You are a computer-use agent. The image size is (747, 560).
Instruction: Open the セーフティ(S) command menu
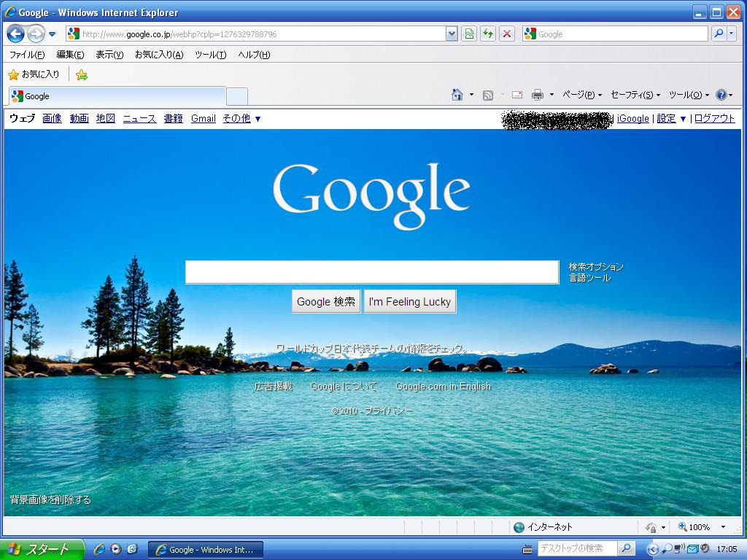[635, 95]
